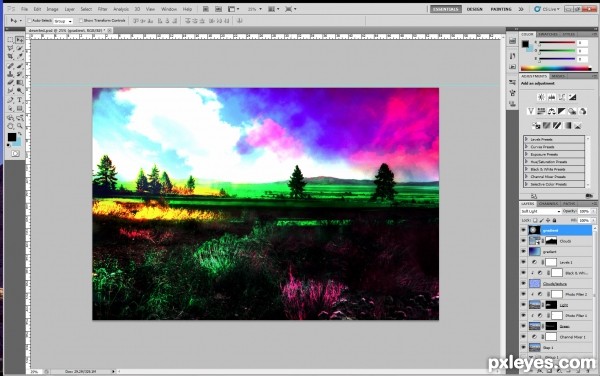Click the layer Opacity value field
This screenshot has height=376, width=600.
pyautogui.click(x=584, y=211)
